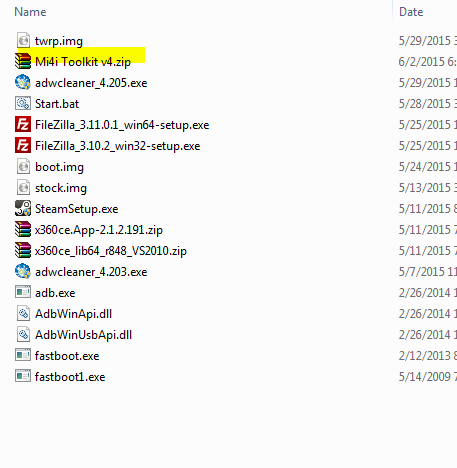Select the file name boot.img
This screenshot has width=457, height=468.
point(59,167)
